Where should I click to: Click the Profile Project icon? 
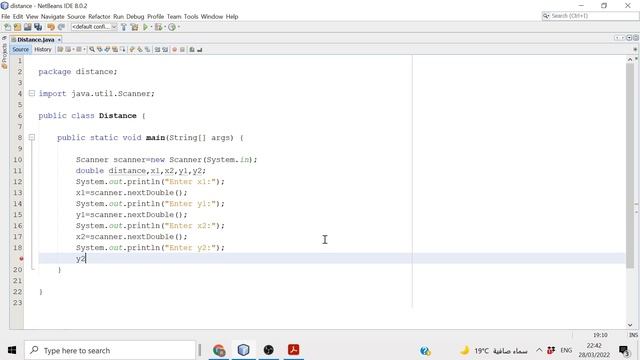pos(172,27)
